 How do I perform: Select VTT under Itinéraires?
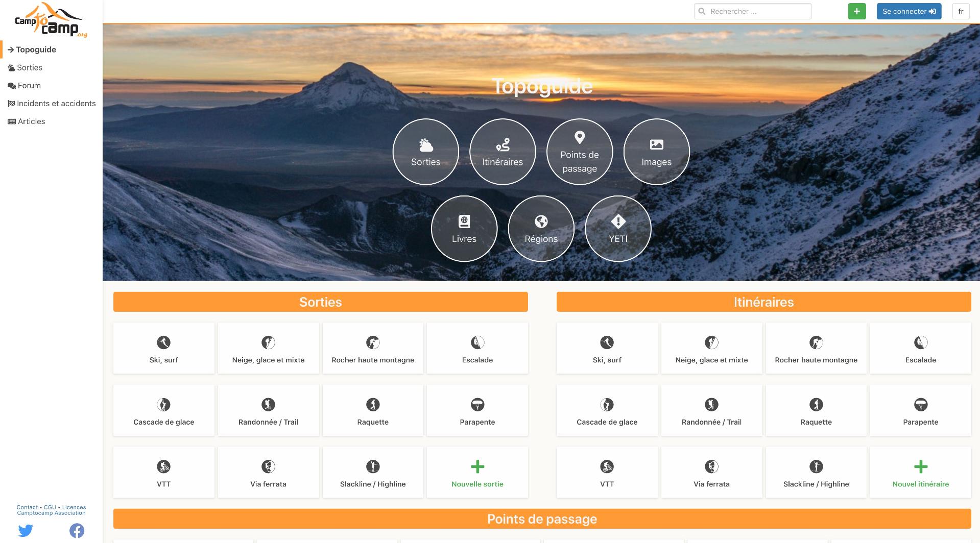(x=607, y=473)
